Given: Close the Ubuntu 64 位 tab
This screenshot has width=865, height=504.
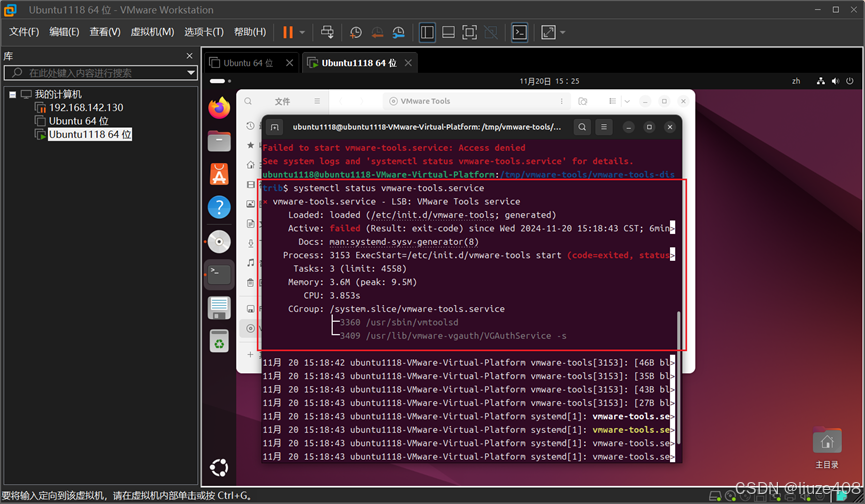Looking at the screenshot, I should point(289,63).
